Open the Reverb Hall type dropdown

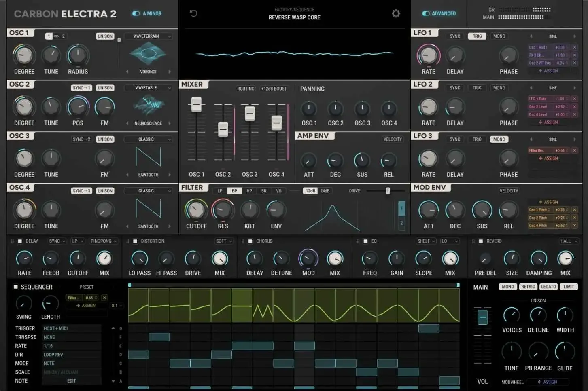coord(569,241)
